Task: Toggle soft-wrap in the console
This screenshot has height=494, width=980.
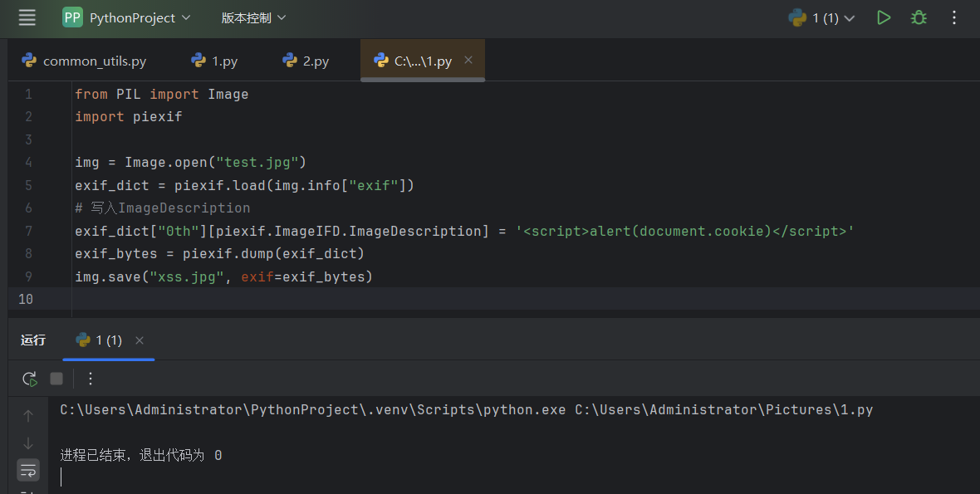Action: click(28, 470)
